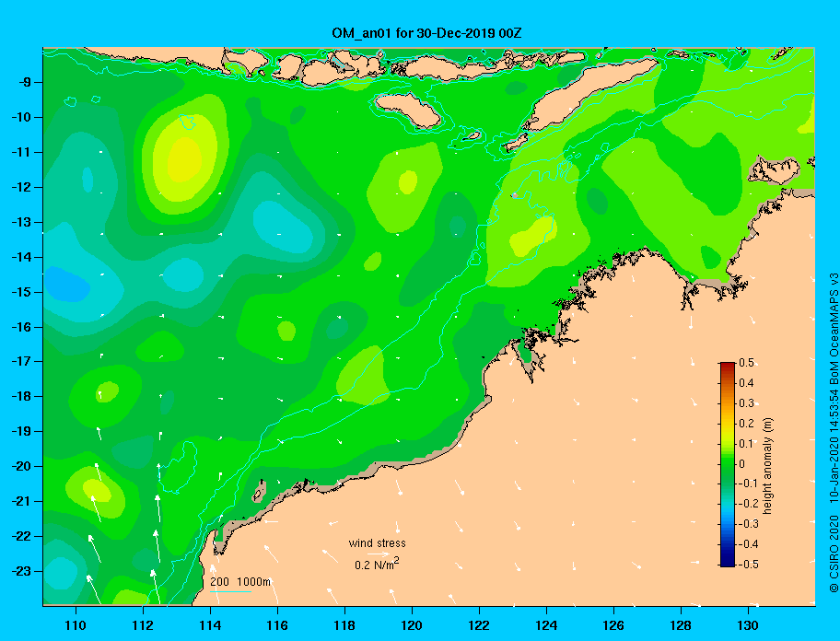Image resolution: width=840 pixels, height=641 pixels.
Task: Click longitude label 130 on bottom axis
Action: (748, 625)
